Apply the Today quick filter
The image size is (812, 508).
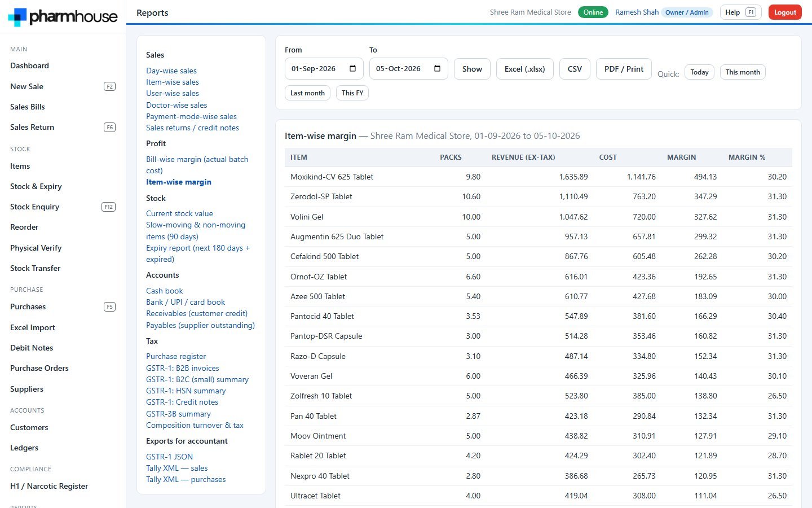699,72
